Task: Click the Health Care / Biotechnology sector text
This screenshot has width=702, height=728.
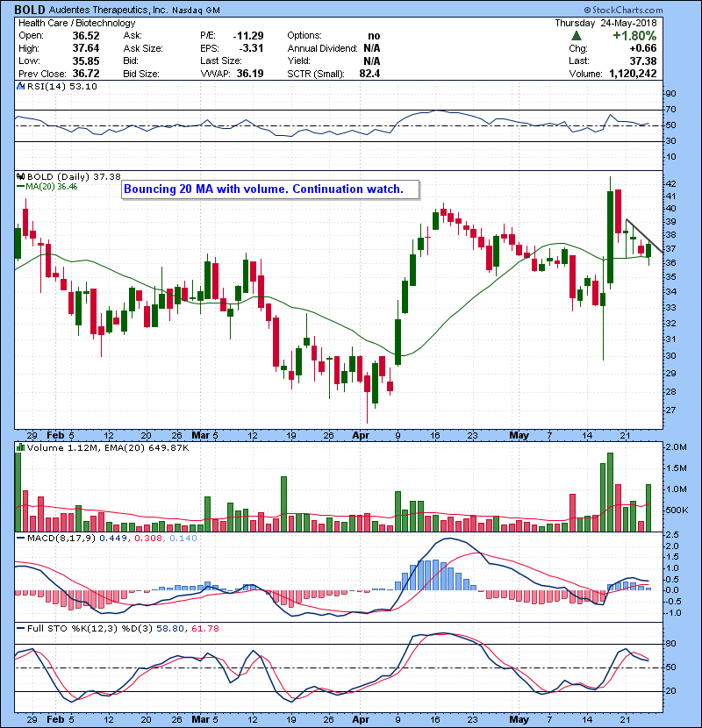Action: pyautogui.click(x=76, y=23)
